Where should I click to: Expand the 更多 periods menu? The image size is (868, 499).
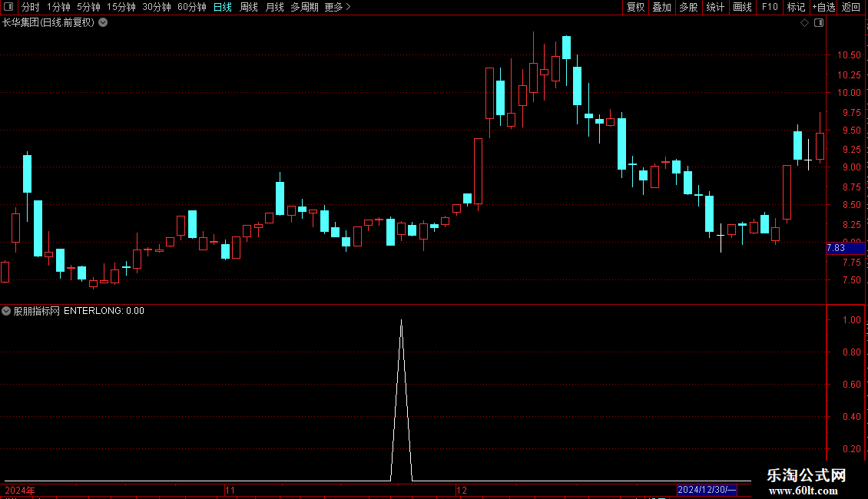pyautogui.click(x=338, y=7)
